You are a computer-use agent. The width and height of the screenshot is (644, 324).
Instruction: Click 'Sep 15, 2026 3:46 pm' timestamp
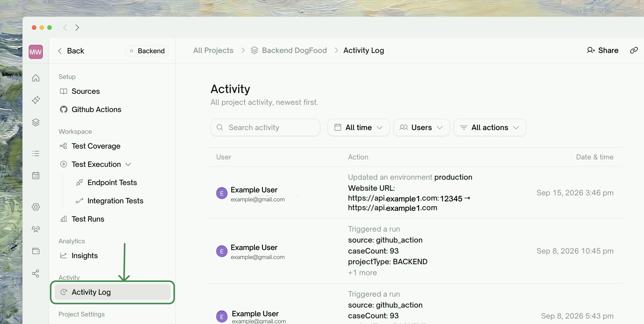(575, 193)
